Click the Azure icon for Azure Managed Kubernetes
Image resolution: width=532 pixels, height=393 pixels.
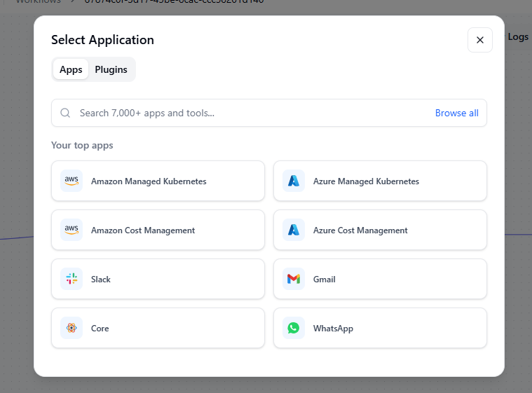pyautogui.click(x=294, y=181)
